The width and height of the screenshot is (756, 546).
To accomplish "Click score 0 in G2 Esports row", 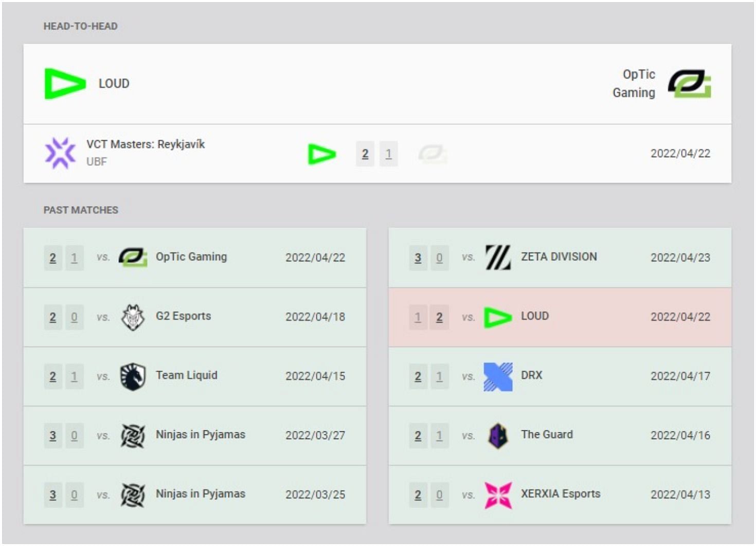I will pyautogui.click(x=75, y=317).
